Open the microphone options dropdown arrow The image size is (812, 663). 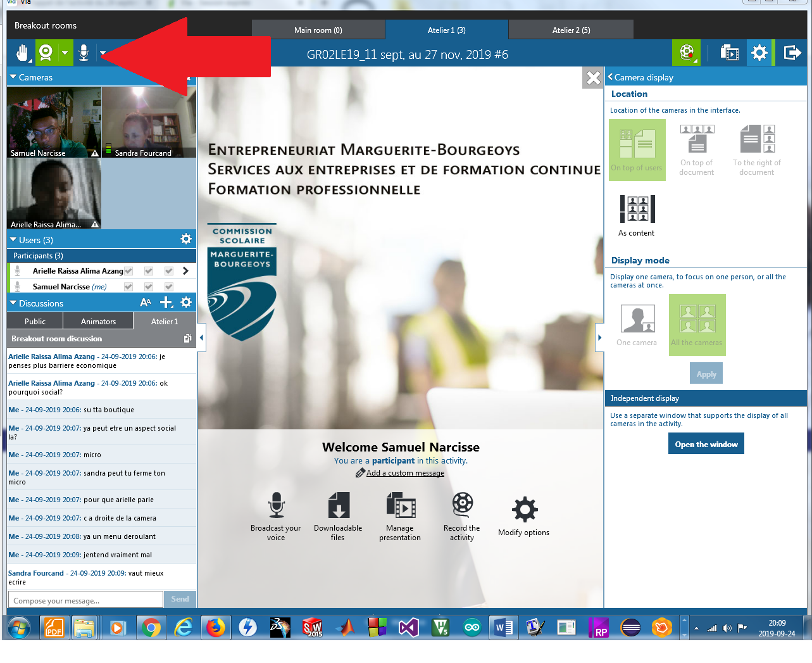pyautogui.click(x=103, y=54)
